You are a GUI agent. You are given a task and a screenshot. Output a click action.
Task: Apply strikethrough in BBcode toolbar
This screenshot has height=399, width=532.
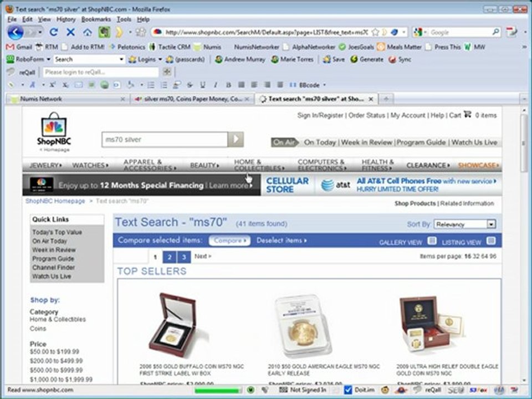(190, 85)
